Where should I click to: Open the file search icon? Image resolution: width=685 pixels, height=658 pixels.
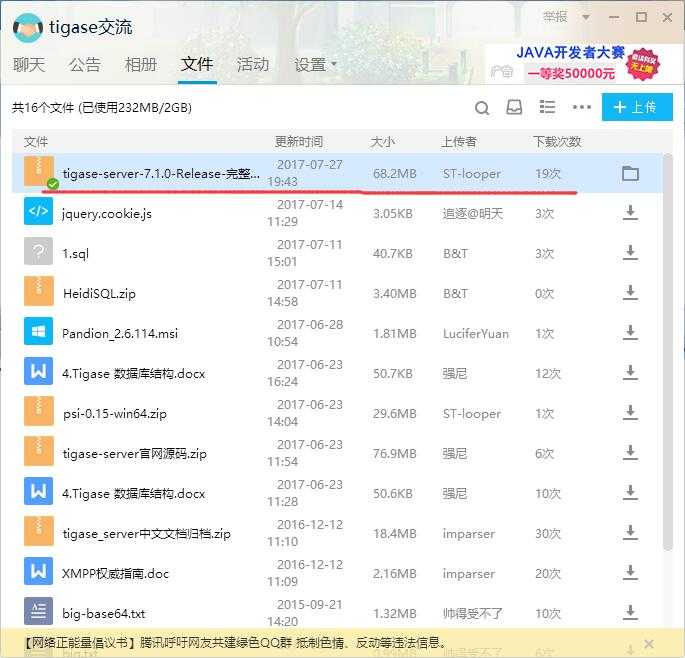point(482,107)
